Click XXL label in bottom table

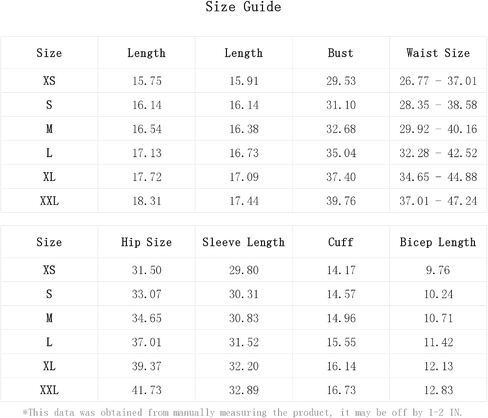[49, 390]
